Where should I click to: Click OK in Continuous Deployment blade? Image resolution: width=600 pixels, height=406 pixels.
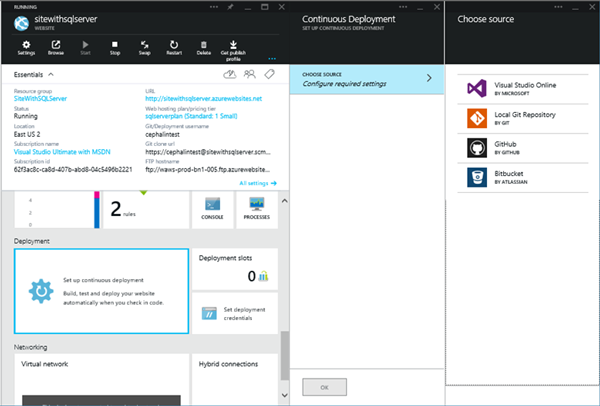click(324, 387)
